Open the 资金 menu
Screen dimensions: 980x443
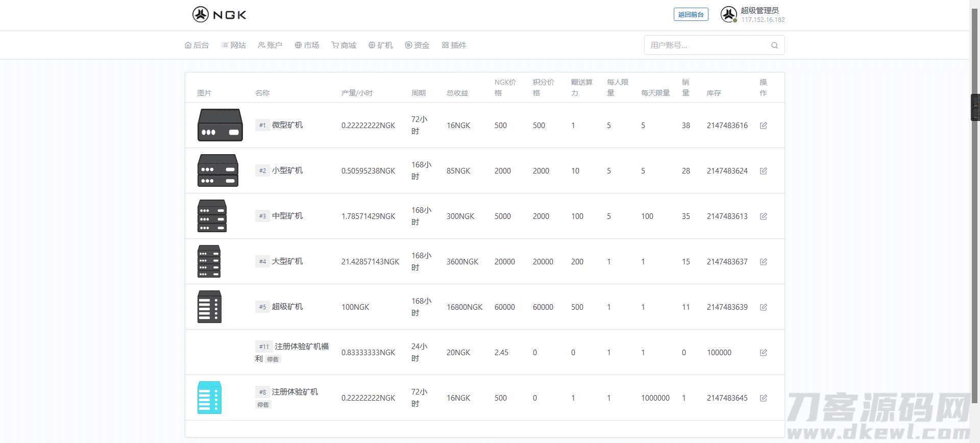click(417, 45)
